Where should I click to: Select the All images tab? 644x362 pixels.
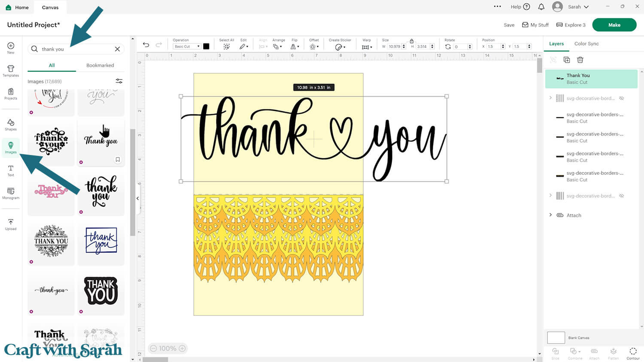click(52, 65)
